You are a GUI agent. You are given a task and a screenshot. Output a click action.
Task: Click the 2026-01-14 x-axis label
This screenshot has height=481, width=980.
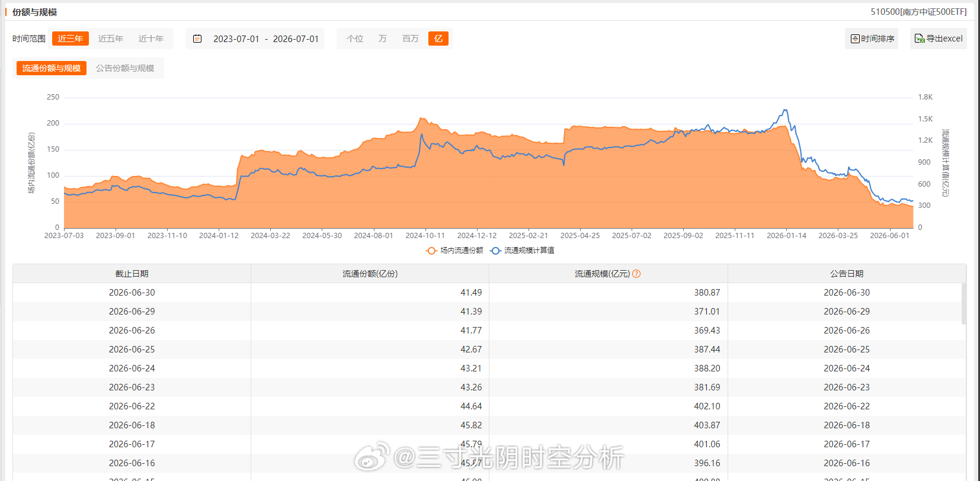click(x=786, y=236)
